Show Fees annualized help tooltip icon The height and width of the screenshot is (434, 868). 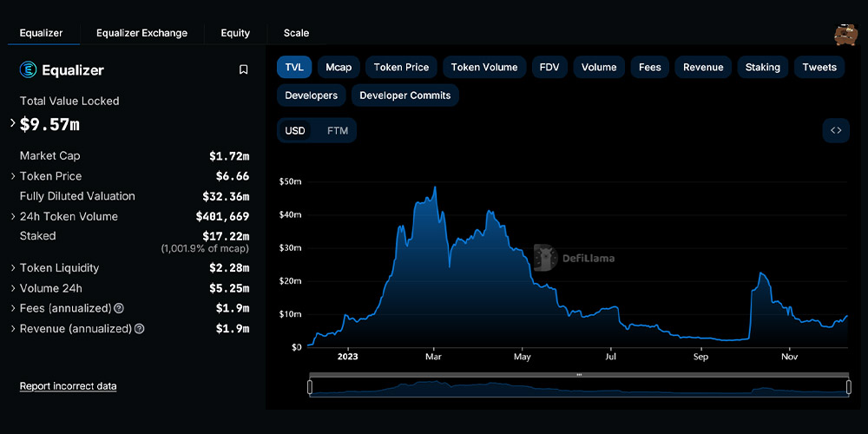pyautogui.click(x=118, y=308)
